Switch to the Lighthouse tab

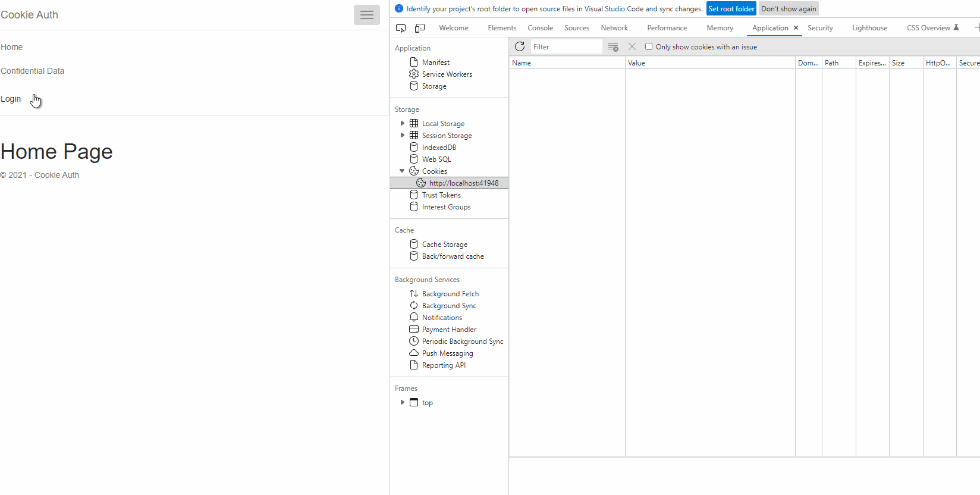[869, 28]
